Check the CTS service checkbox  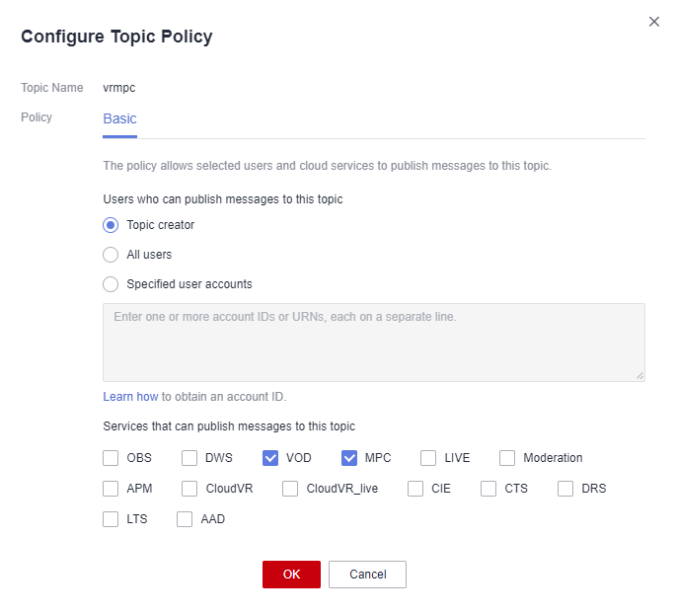[x=488, y=489]
